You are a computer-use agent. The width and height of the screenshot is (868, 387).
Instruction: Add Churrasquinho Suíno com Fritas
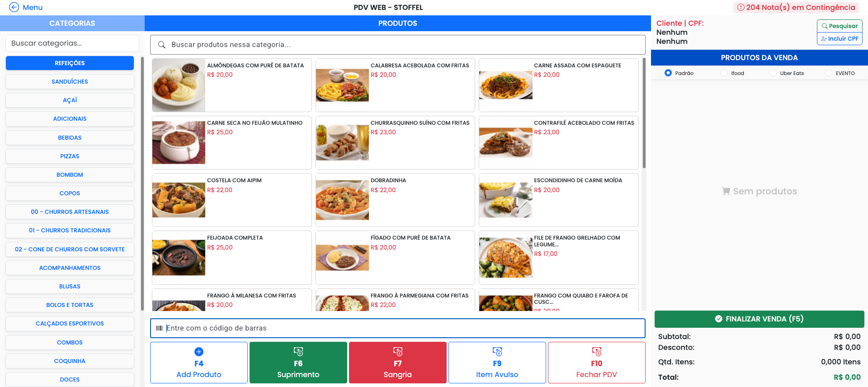[x=395, y=142]
